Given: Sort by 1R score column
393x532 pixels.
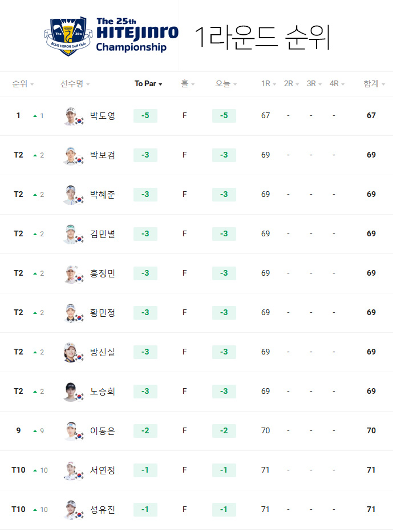Looking at the screenshot, I should [269, 84].
